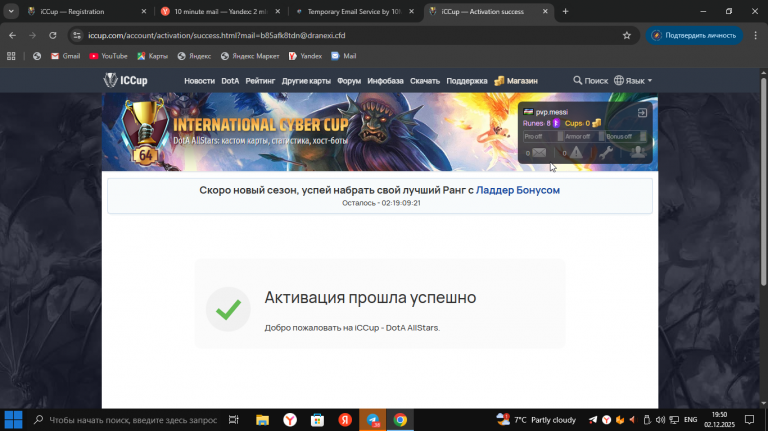Open the notification center icon
This screenshot has height=431, width=768.
click(x=749, y=420)
